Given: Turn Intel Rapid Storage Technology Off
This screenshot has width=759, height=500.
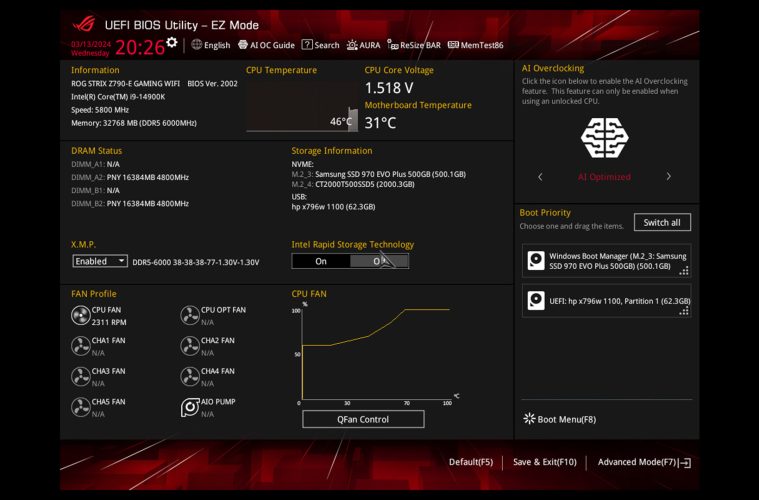Looking at the screenshot, I should 380,261.
